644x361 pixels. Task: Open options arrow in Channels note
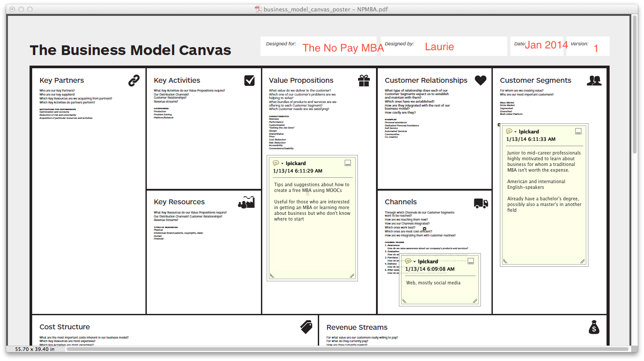pyautogui.click(x=414, y=262)
